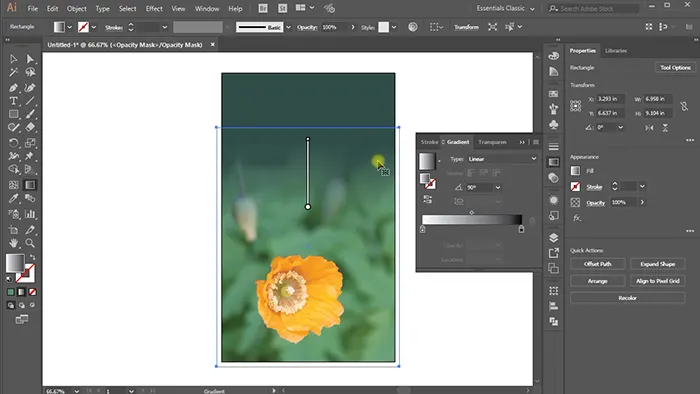Select the Column Graph tool
The height and width of the screenshot is (394, 700).
tap(30, 214)
